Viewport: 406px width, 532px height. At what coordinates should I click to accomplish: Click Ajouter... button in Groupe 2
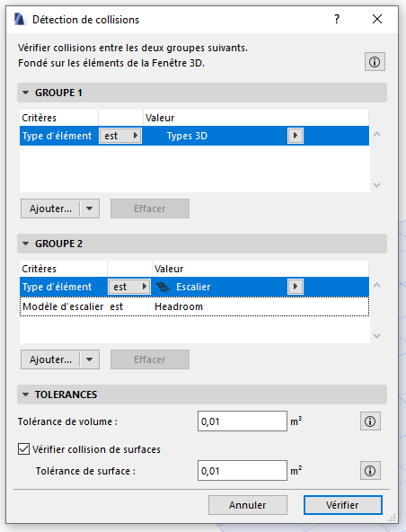(50, 359)
